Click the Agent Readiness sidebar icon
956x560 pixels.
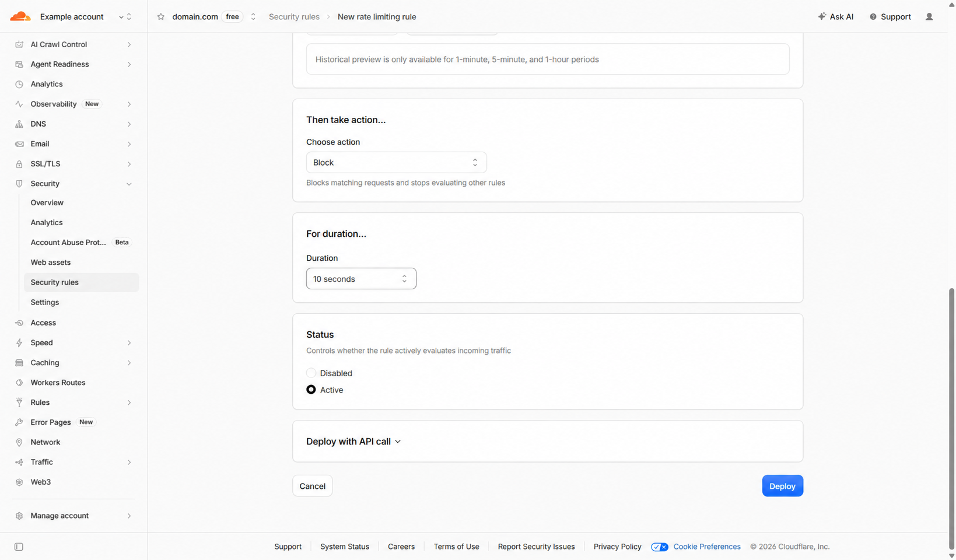point(19,64)
